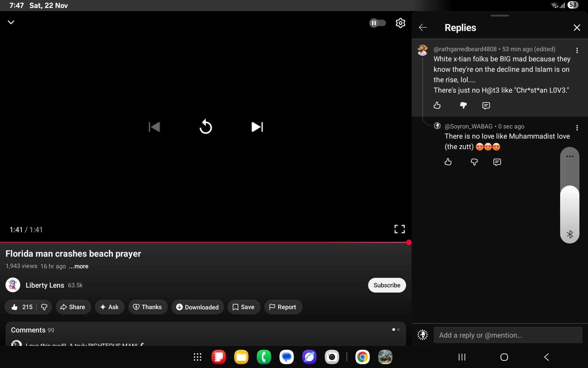Skip to the next video

coord(257,127)
